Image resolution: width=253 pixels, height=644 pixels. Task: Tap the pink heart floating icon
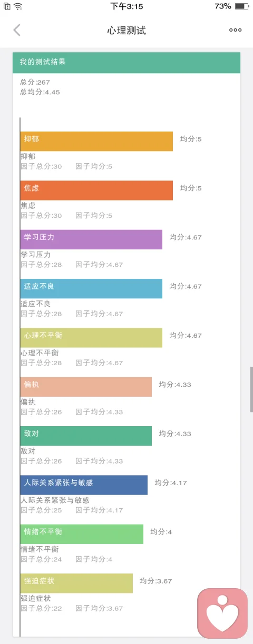(222, 613)
